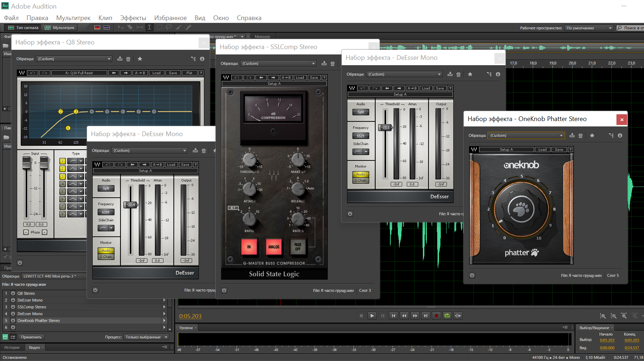Zoom in amplitude icon
The height and width of the screenshot is (361, 644).
(603, 316)
